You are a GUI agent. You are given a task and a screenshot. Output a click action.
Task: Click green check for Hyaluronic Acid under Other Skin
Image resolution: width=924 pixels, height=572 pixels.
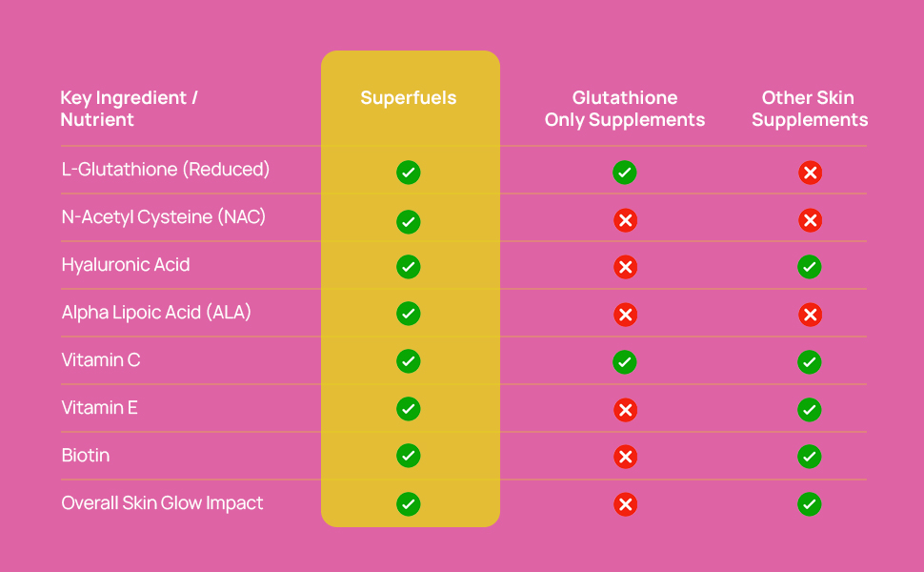[810, 267]
